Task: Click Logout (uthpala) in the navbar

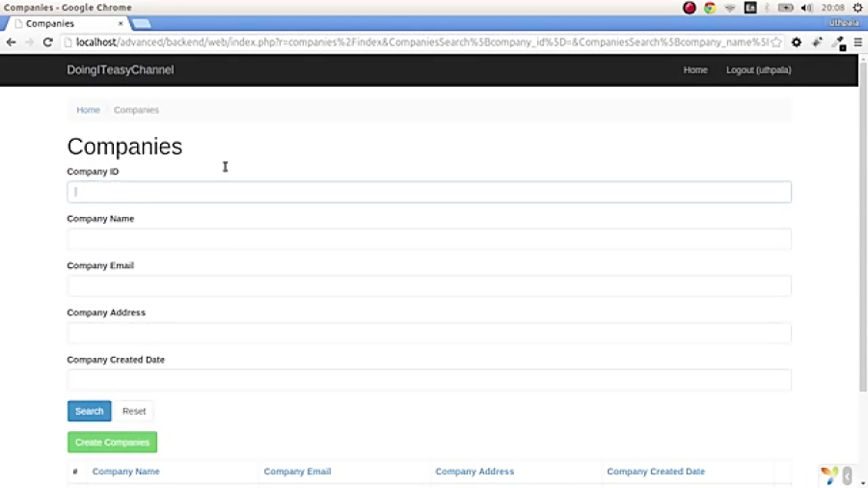Action: tap(758, 70)
